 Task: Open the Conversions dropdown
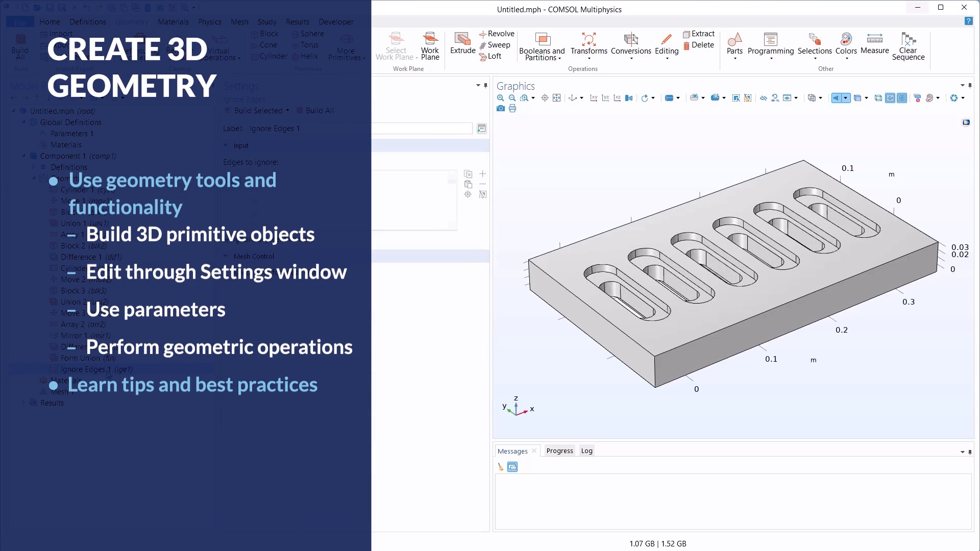point(631,46)
